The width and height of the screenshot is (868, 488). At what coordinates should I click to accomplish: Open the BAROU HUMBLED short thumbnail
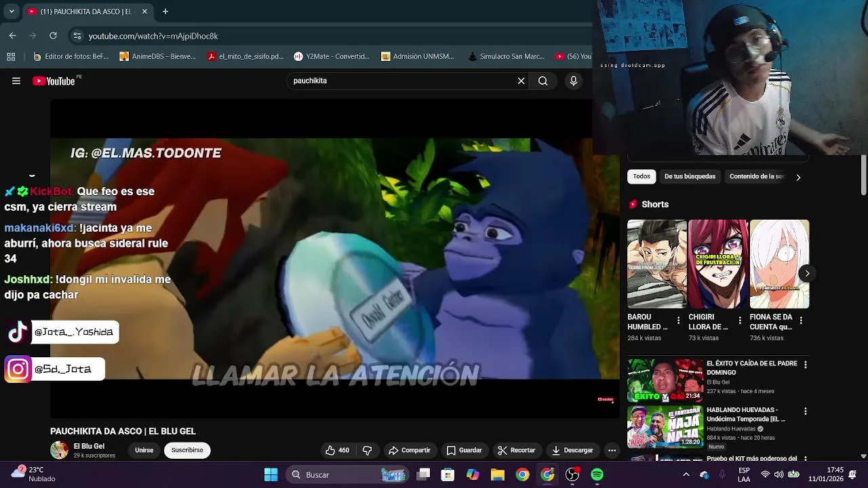(x=657, y=264)
